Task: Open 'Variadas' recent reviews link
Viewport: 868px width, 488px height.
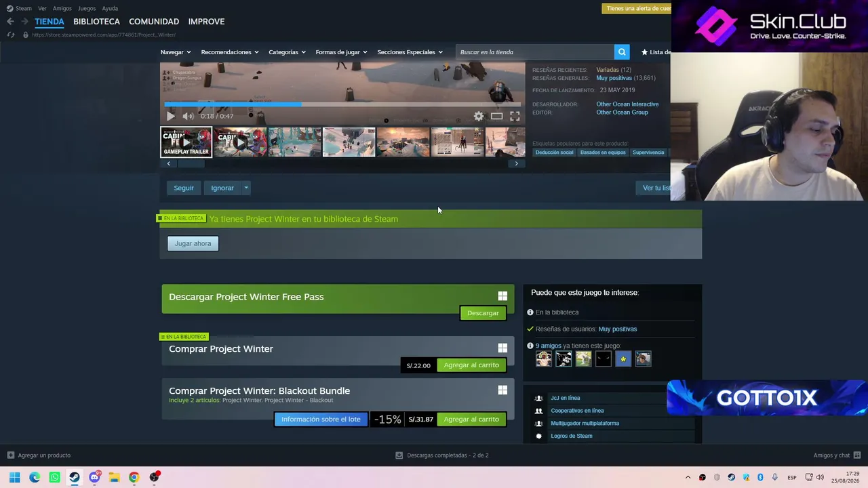Action: click(x=608, y=70)
